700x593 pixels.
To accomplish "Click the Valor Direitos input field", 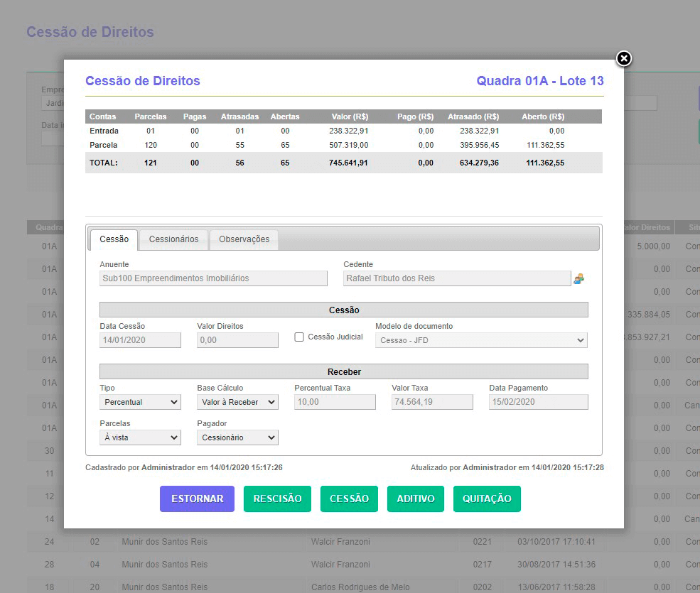I will pyautogui.click(x=237, y=340).
